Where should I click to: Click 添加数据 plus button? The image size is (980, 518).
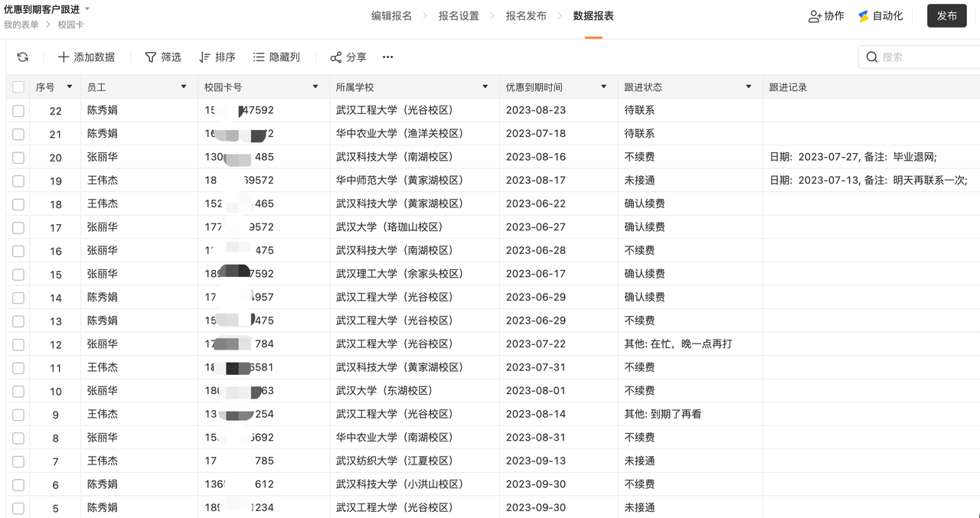(x=87, y=57)
